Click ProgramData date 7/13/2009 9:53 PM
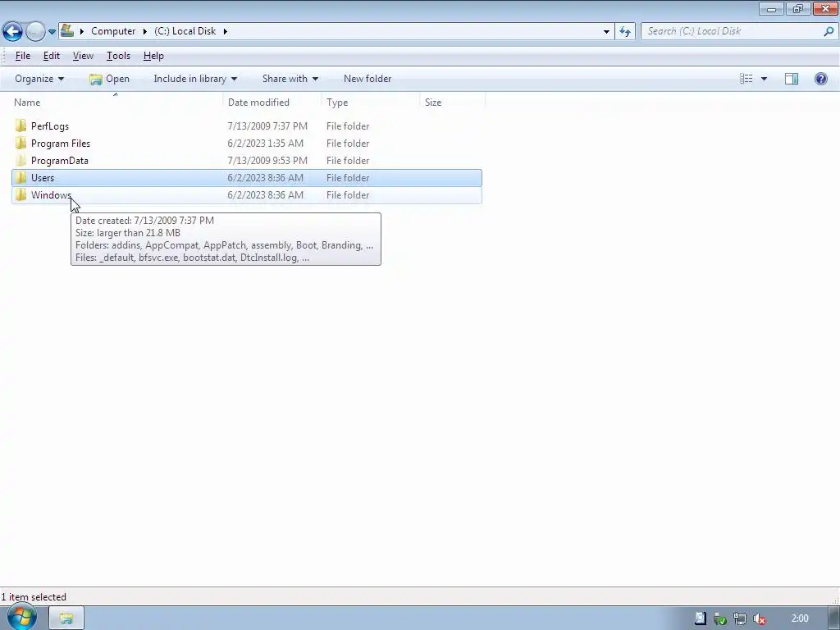Screen dimensions: 840x630 (x=267, y=161)
